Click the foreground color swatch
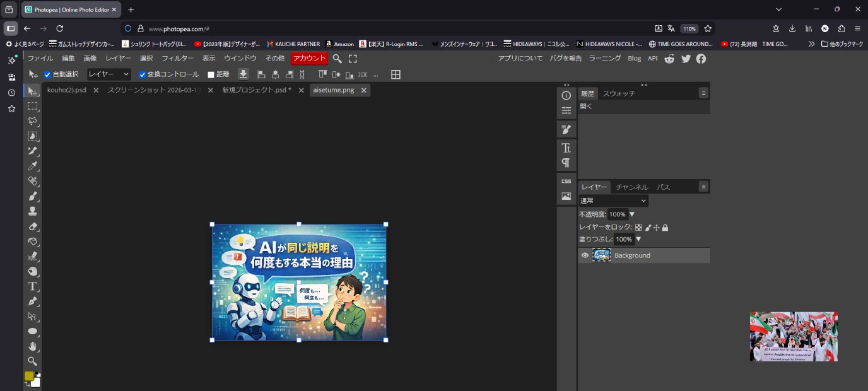 click(x=28, y=376)
